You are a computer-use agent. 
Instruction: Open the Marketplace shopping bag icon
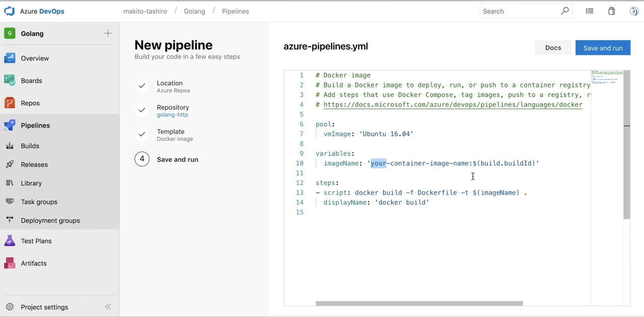click(x=611, y=11)
